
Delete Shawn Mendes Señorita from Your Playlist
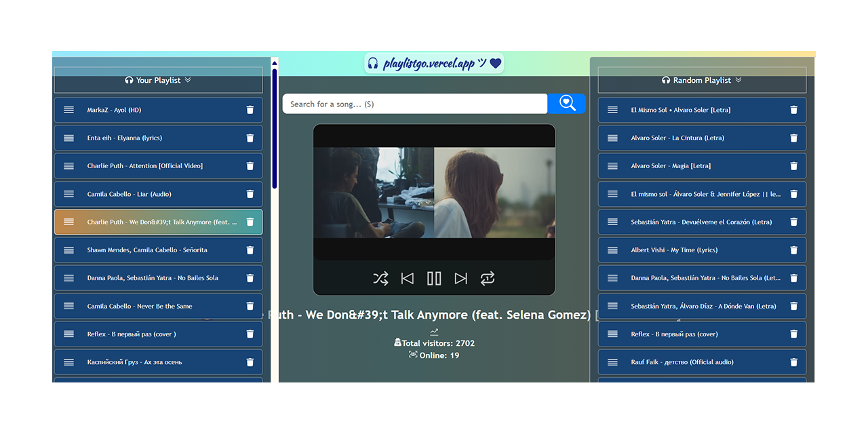(x=250, y=250)
